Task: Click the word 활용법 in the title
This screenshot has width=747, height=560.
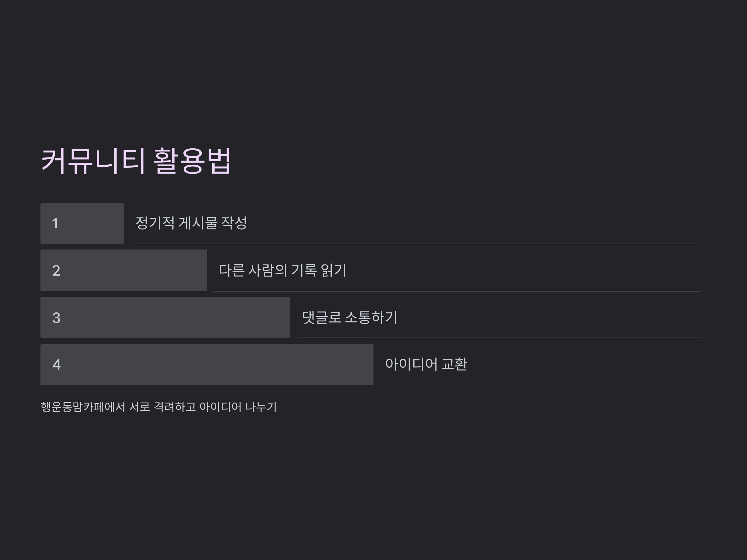Action: click(192, 161)
